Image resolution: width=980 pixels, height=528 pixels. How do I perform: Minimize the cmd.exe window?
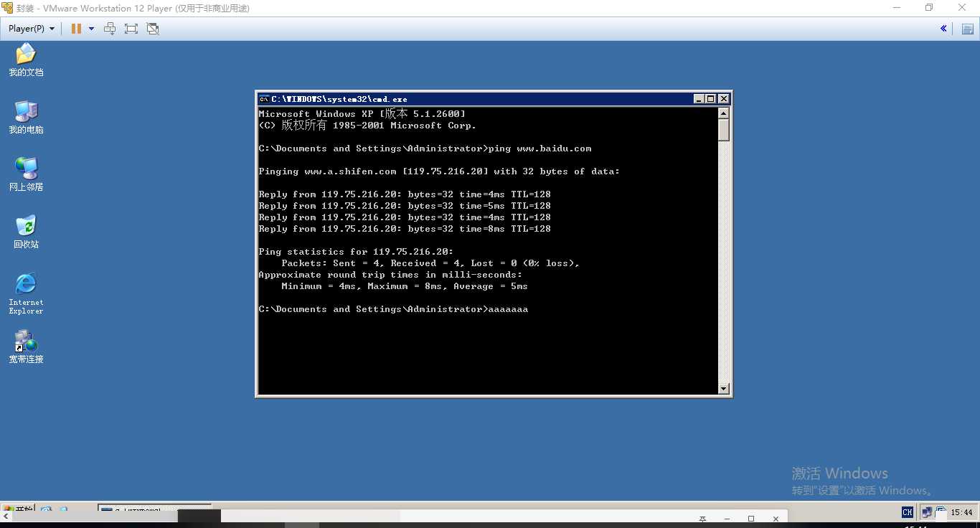[x=699, y=99]
